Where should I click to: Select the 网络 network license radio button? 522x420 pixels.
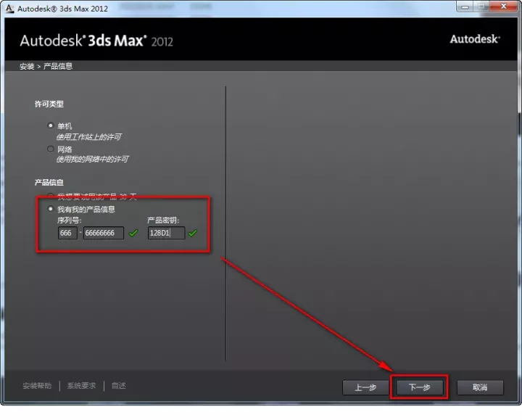pyautogui.click(x=51, y=149)
